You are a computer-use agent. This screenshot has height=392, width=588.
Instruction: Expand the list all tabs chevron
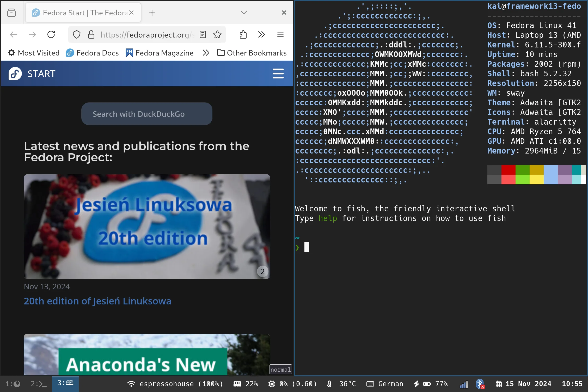coord(244,13)
